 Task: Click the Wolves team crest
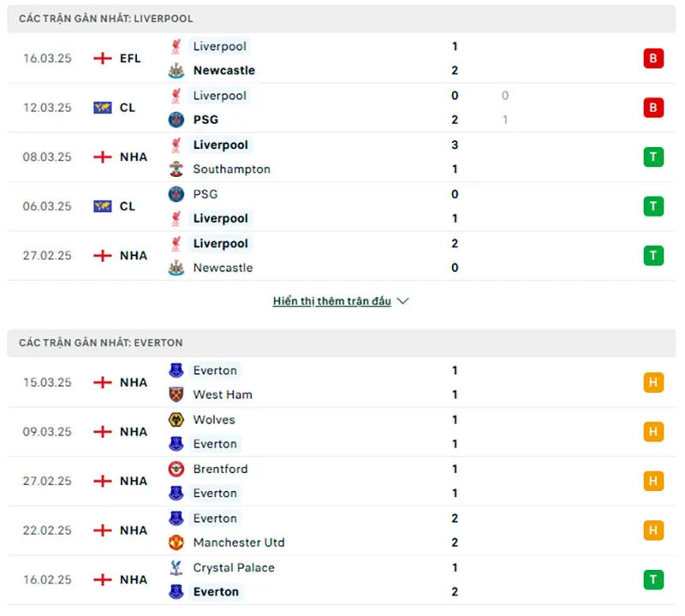176,420
